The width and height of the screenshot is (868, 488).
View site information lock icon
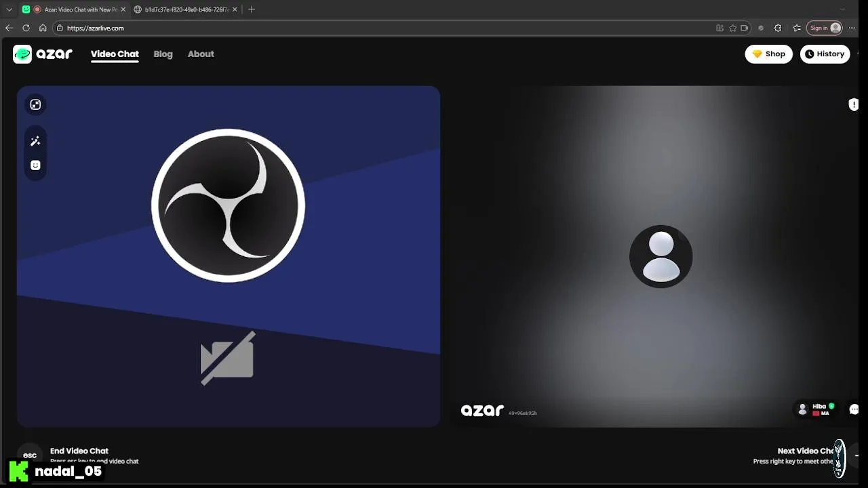coord(60,28)
